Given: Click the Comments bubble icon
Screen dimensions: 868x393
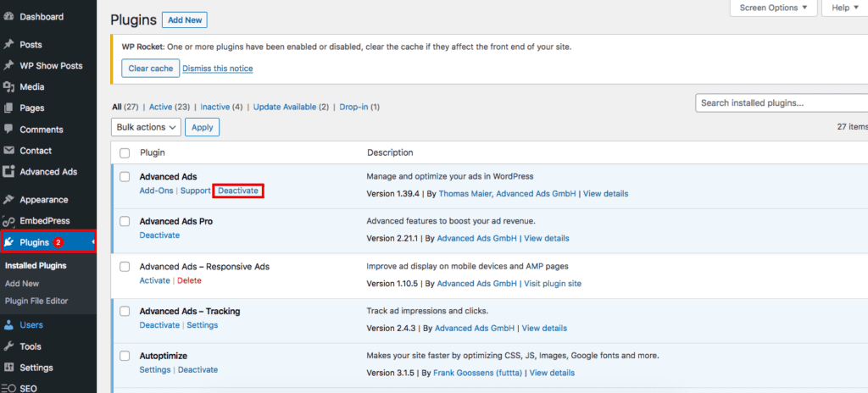Looking at the screenshot, I should tap(8, 129).
